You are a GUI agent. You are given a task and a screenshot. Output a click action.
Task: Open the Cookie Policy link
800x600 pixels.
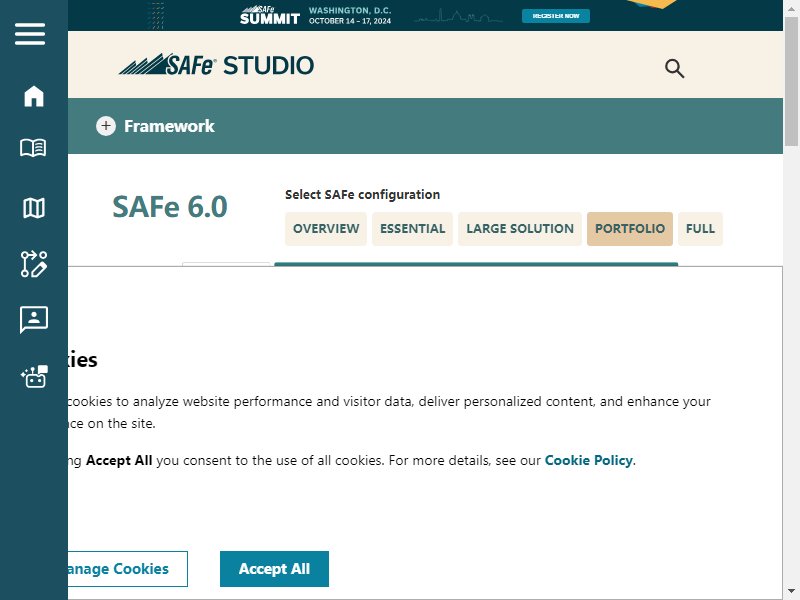pos(589,460)
